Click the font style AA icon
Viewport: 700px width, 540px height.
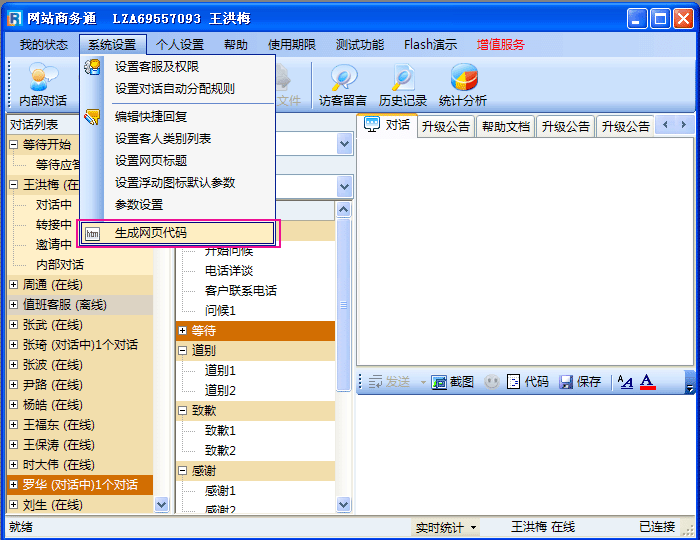click(x=625, y=382)
